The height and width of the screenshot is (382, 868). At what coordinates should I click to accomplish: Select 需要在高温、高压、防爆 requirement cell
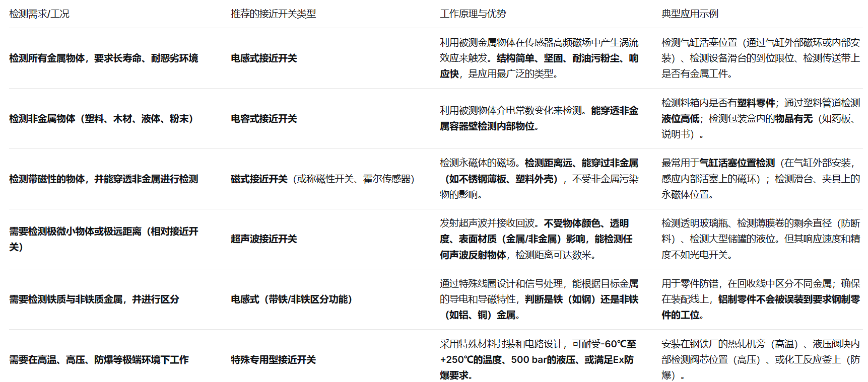99,360
